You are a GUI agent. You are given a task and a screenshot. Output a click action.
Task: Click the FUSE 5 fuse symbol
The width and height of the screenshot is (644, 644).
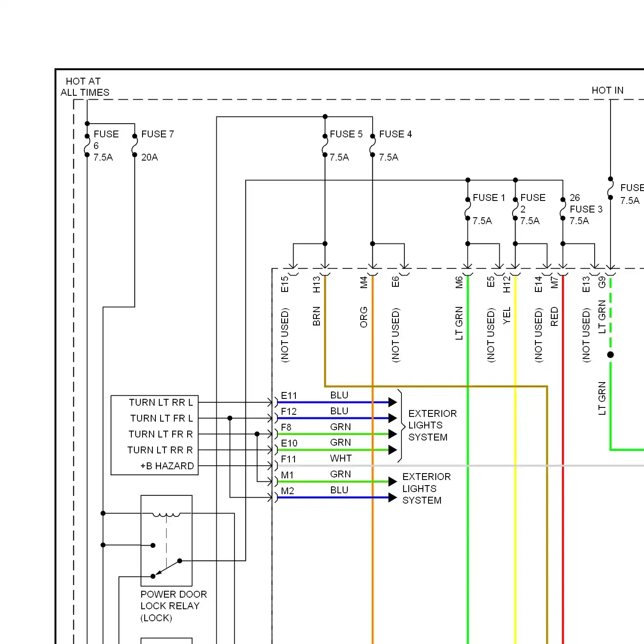pyautogui.click(x=325, y=146)
